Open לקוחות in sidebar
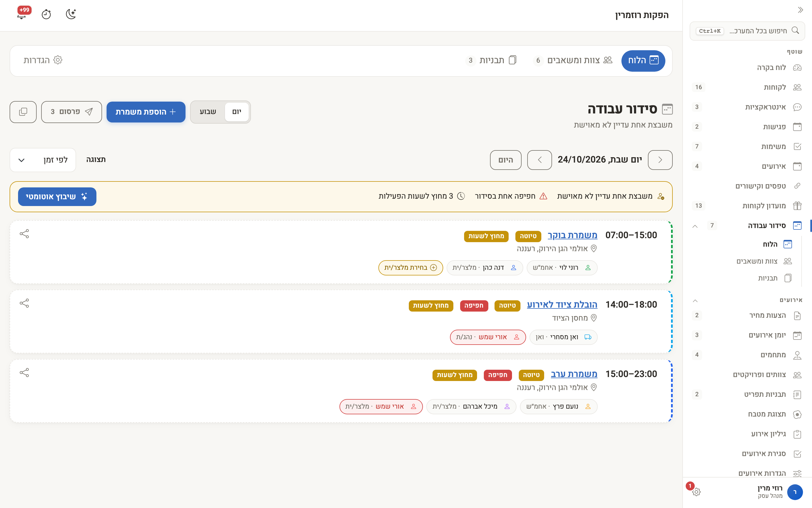The height and width of the screenshot is (508, 812). [x=747, y=87]
